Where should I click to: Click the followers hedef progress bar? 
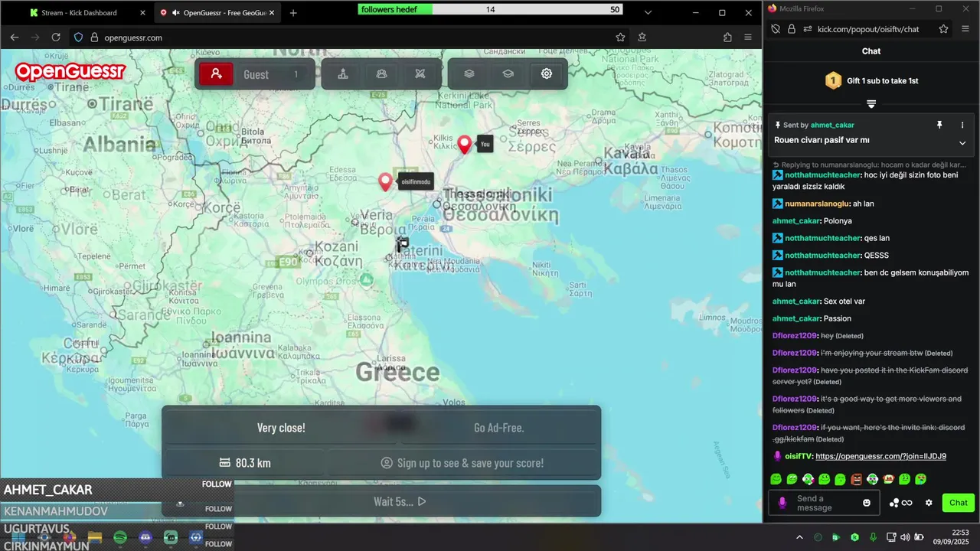pyautogui.click(x=490, y=9)
